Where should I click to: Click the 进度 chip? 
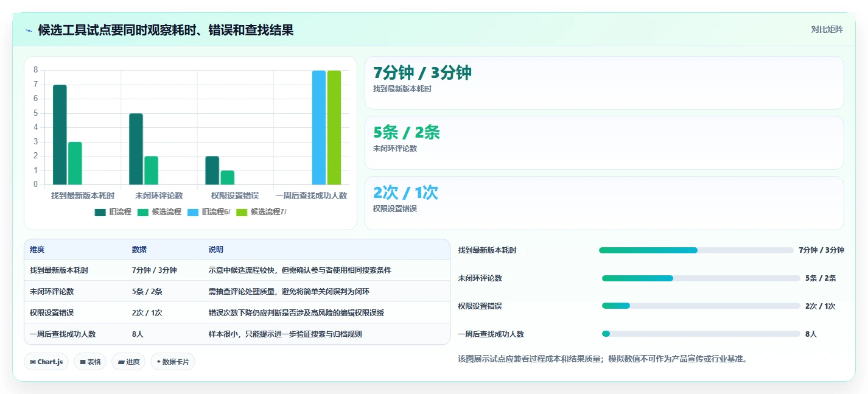128,362
